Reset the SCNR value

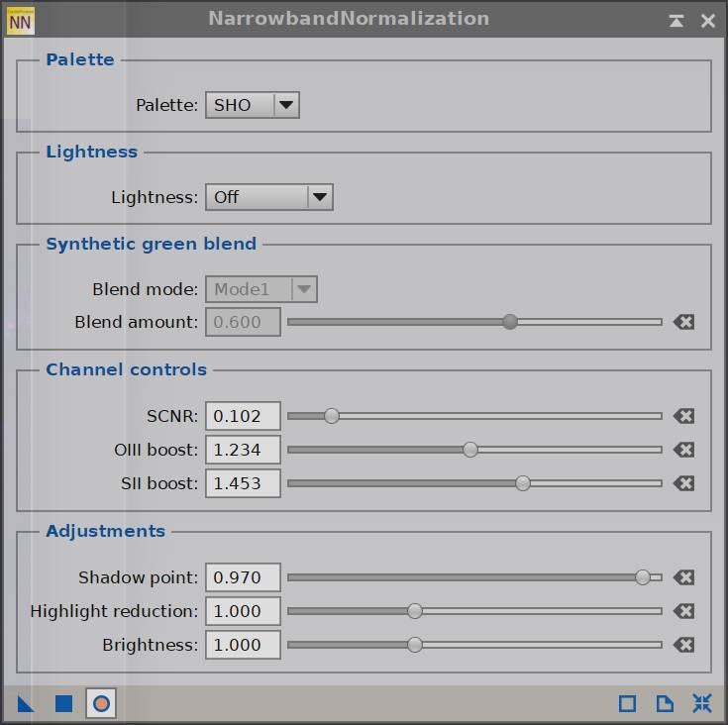(x=683, y=416)
